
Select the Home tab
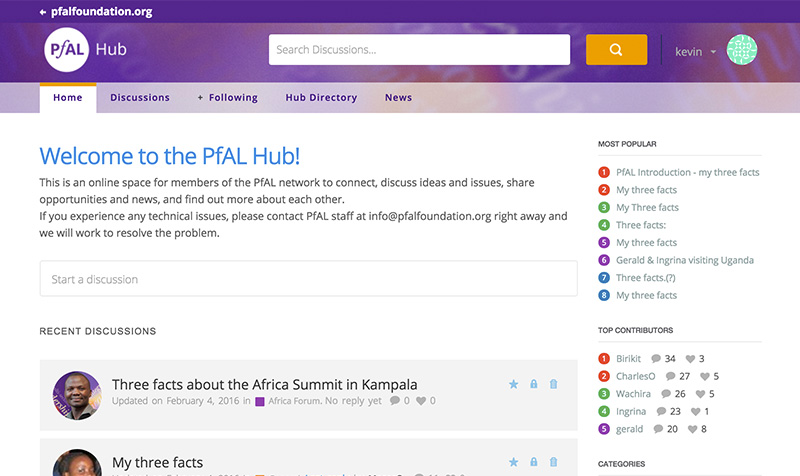68,97
